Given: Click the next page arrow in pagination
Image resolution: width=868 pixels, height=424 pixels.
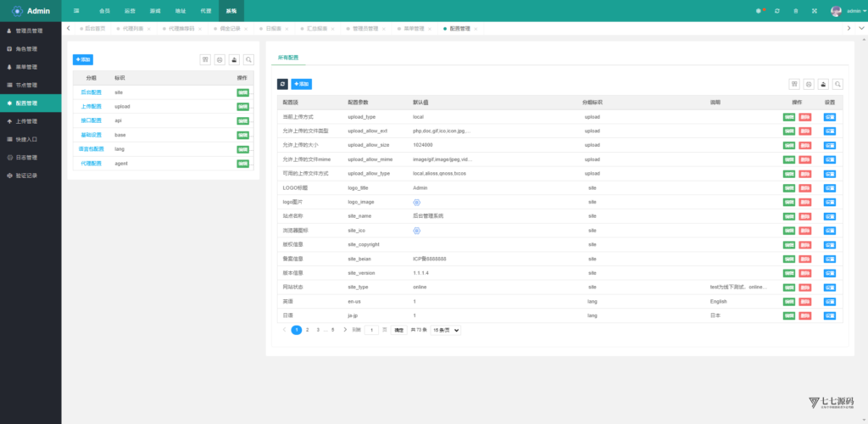Looking at the screenshot, I should coord(345,330).
